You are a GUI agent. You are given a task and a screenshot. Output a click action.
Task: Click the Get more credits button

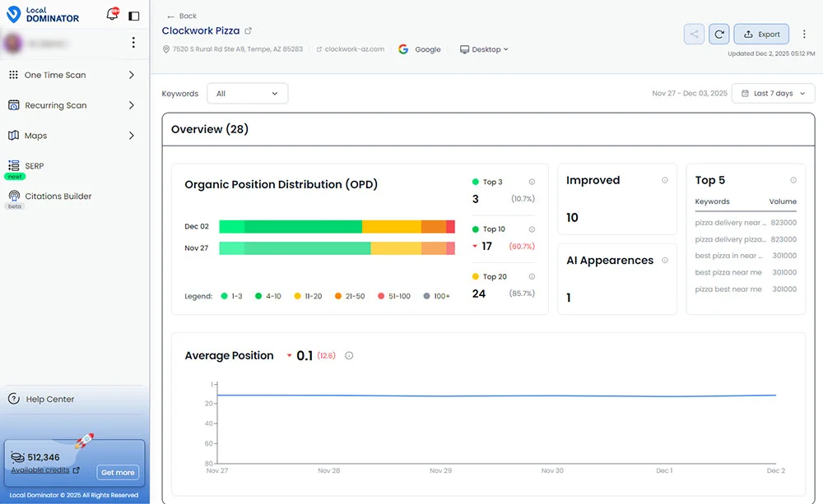click(x=118, y=473)
